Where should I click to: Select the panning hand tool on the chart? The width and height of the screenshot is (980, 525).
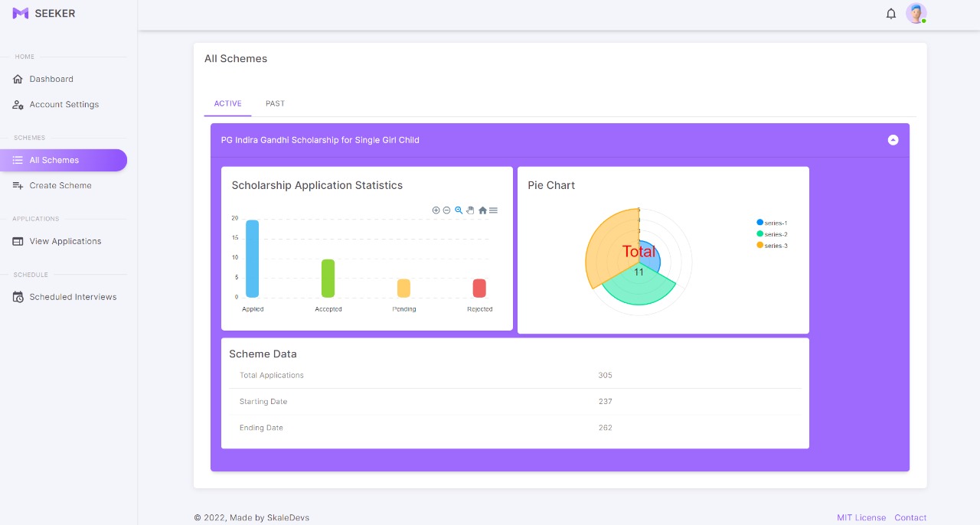click(x=470, y=210)
